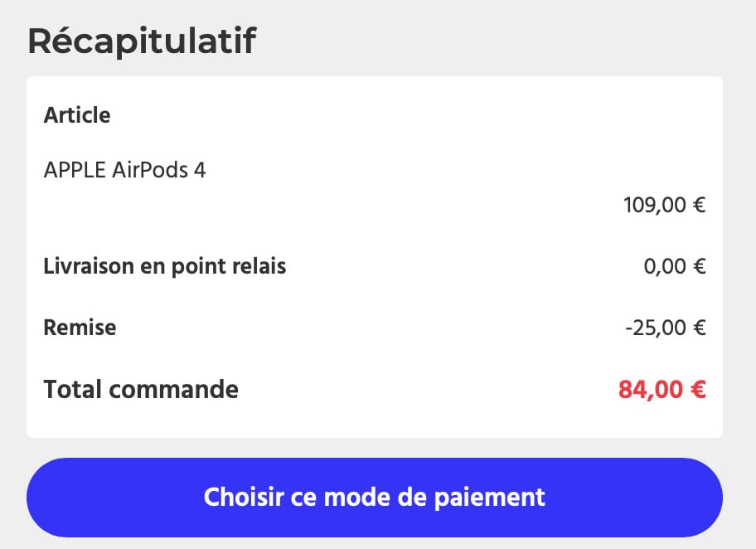Click the word Total in the total row
Viewport: 756px width, 549px height.
pyautogui.click(x=70, y=389)
